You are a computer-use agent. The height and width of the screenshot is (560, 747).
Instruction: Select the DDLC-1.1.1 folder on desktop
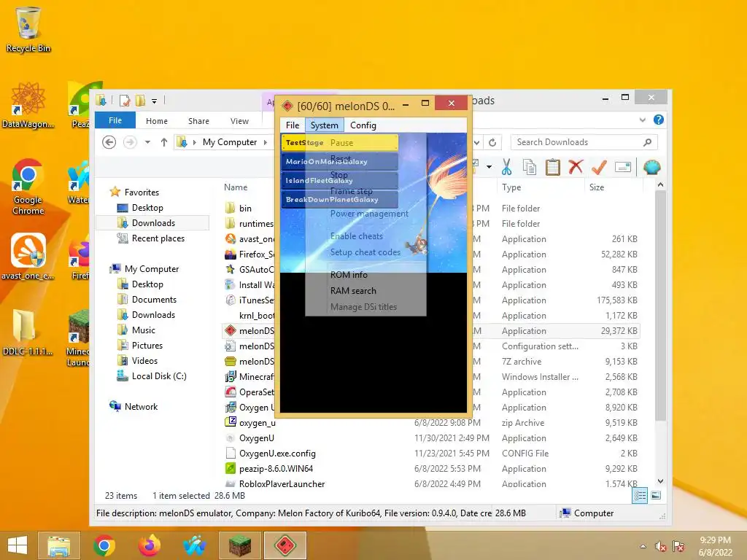[x=28, y=332]
